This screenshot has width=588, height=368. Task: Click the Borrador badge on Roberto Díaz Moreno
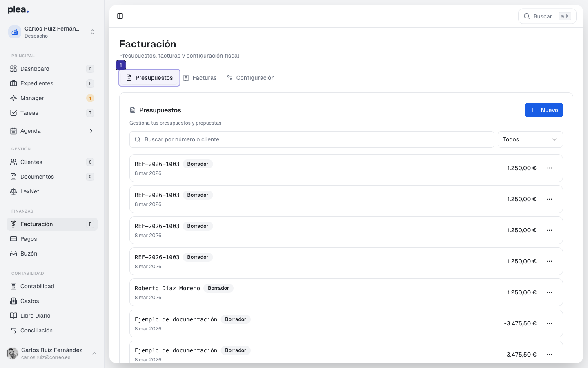tap(218, 288)
